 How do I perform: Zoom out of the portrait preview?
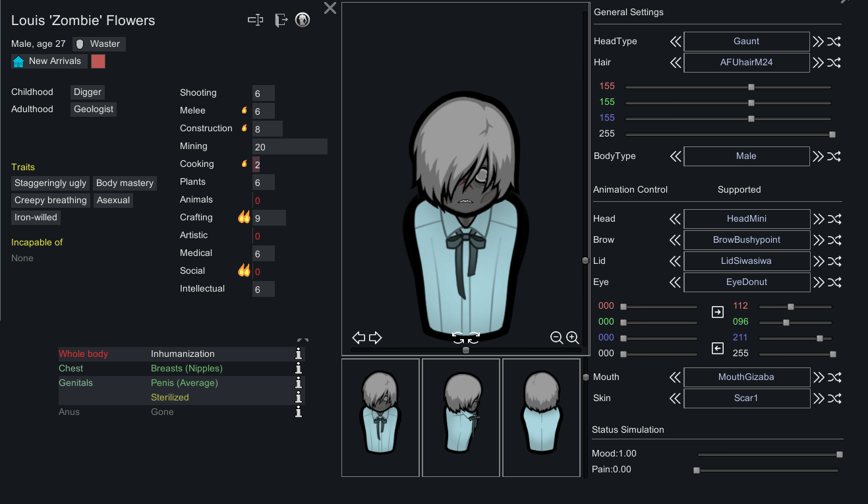tap(557, 338)
